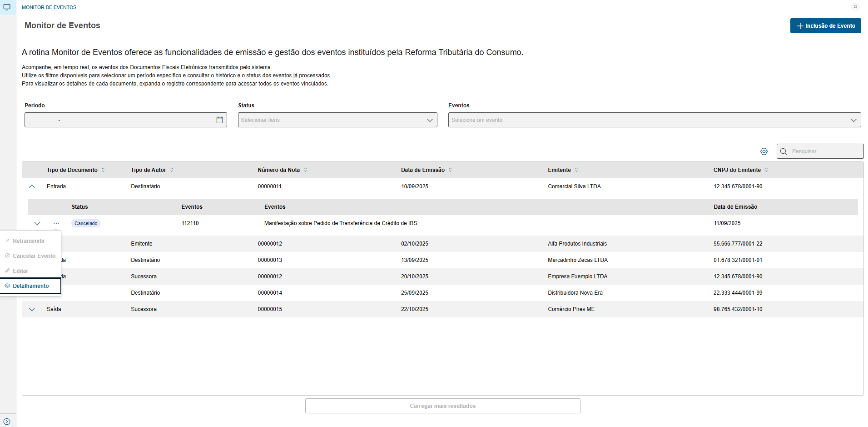Sort by CNPJ do Emitente column
This screenshot has height=427, width=868.
click(766, 170)
